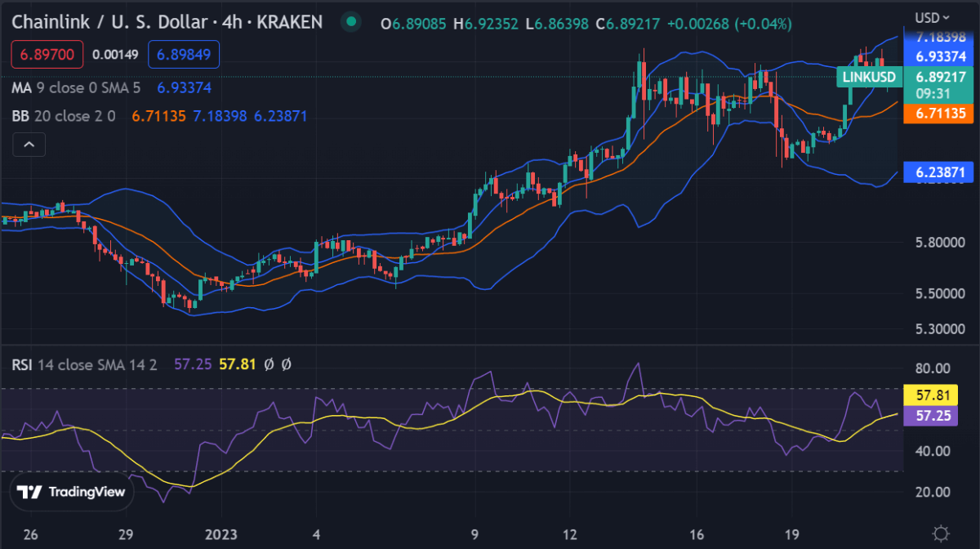Click the blue buy price 6.89849 button
The width and height of the screenshot is (980, 549).
click(x=184, y=55)
